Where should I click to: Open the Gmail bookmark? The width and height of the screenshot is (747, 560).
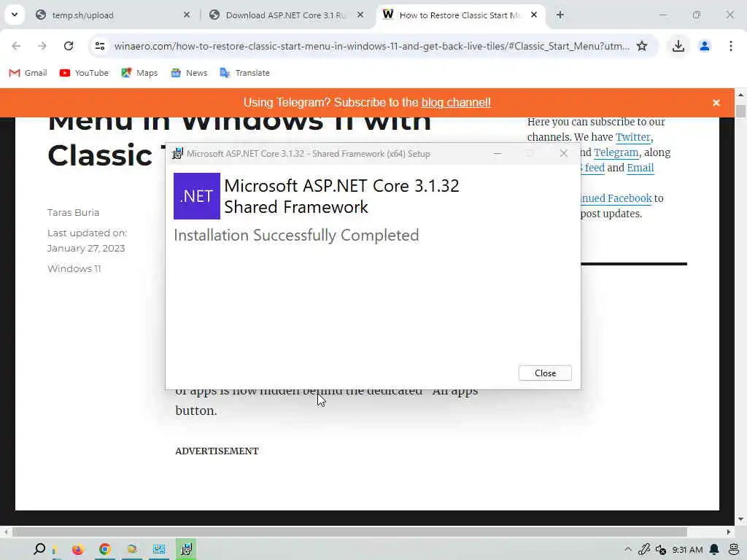coord(28,73)
